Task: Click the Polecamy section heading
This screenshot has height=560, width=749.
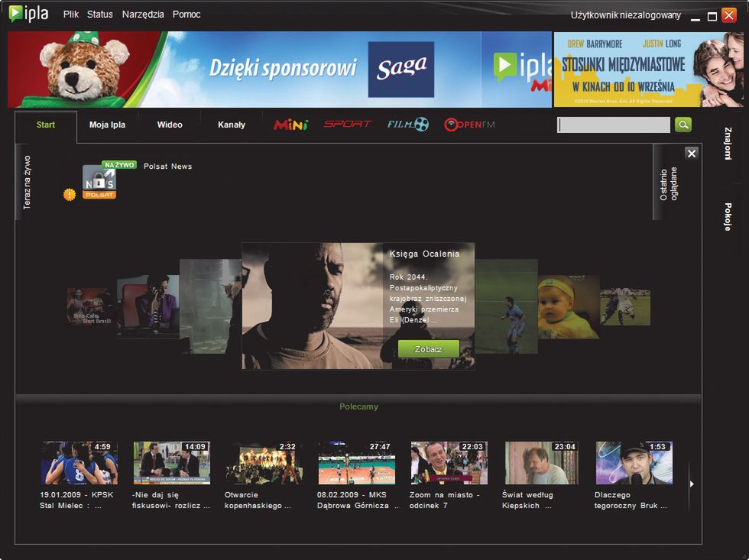Action: point(358,406)
